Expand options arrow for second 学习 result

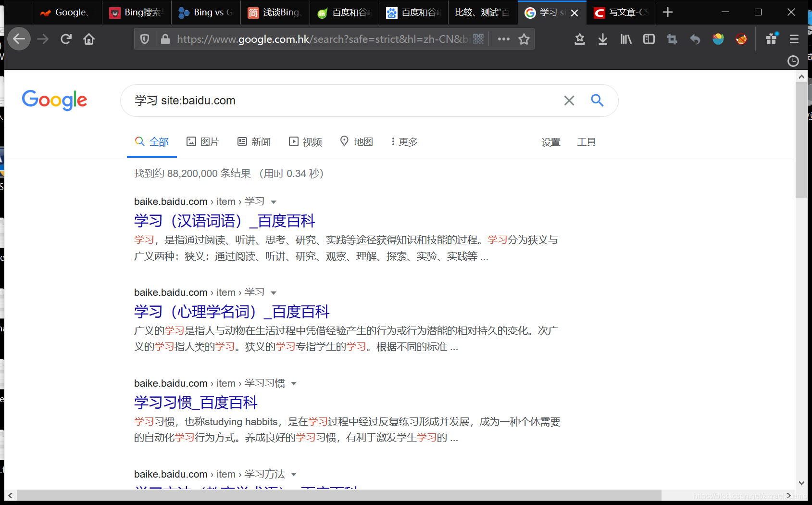pos(274,293)
